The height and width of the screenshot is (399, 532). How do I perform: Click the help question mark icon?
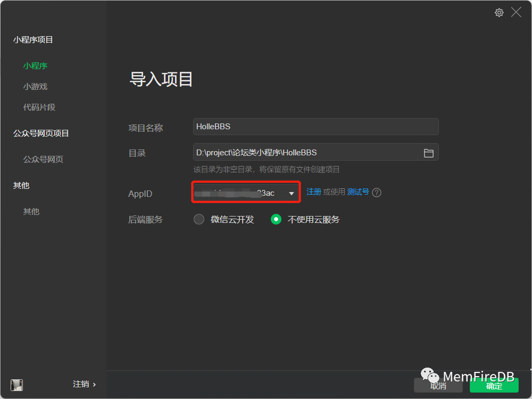coord(377,193)
